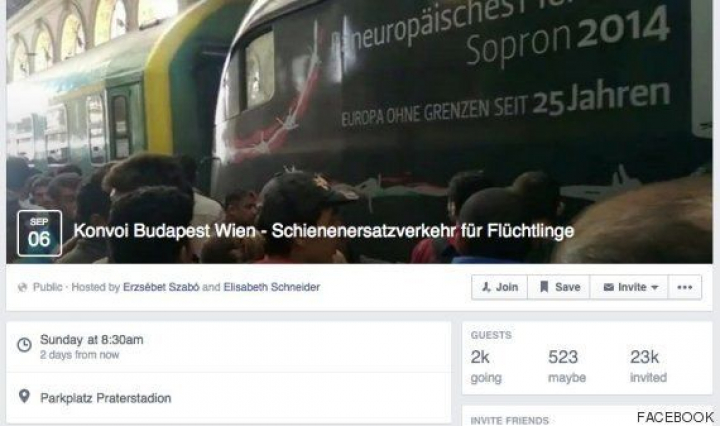The height and width of the screenshot is (426, 720).
Task: Click Sunday at 8:30am event time
Action: 91,340
